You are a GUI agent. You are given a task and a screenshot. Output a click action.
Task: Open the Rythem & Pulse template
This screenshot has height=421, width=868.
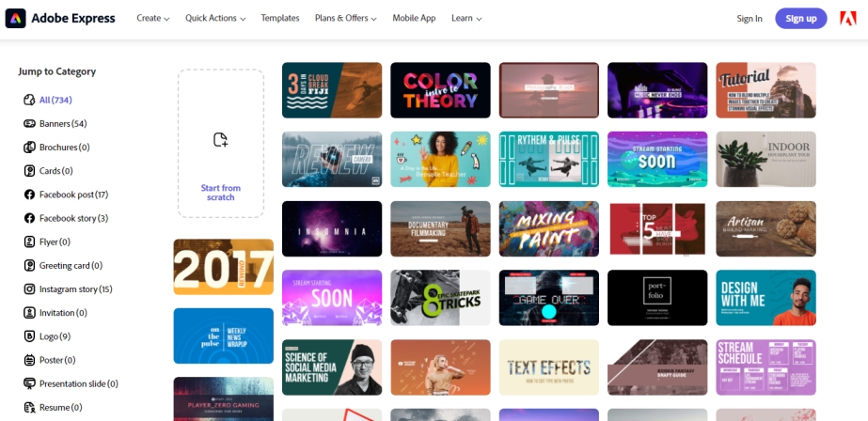pyautogui.click(x=549, y=160)
